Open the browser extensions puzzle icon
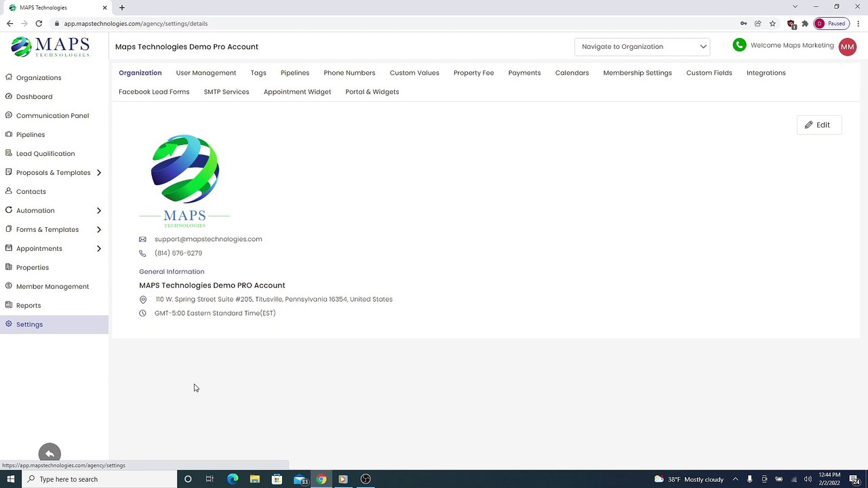The height and width of the screenshot is (488, 868). [x=805, y=23]
